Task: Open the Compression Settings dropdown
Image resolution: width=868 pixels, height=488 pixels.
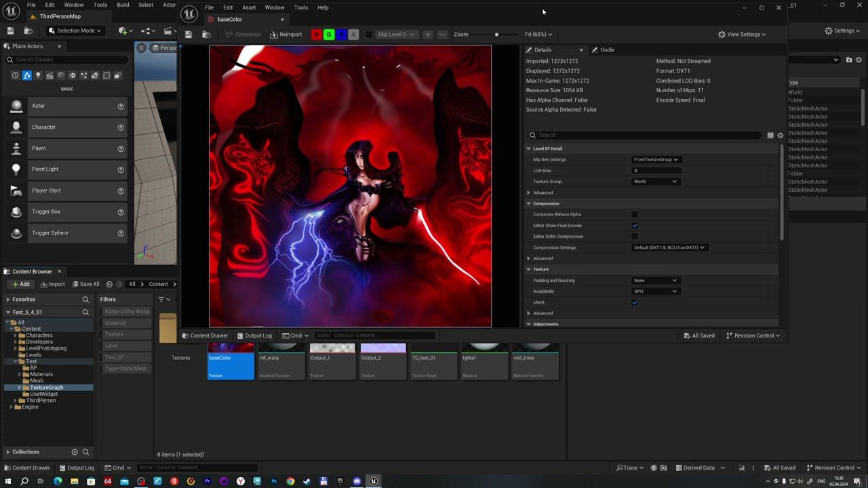Action: tap(669, 247)
